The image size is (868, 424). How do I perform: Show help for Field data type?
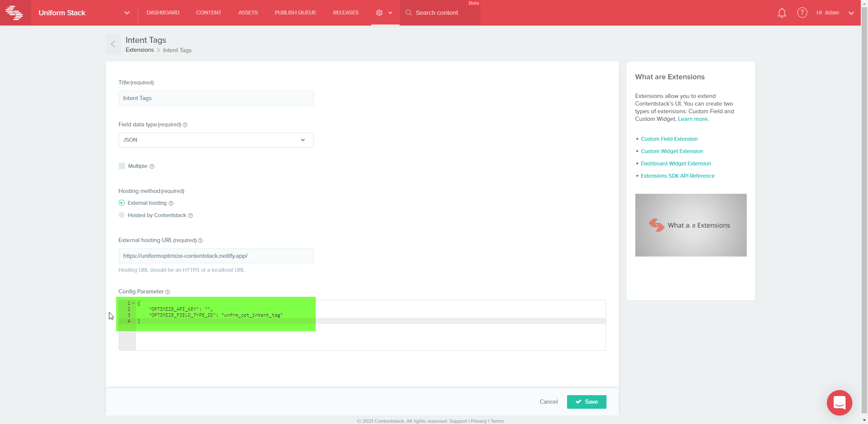coord(185,125)
